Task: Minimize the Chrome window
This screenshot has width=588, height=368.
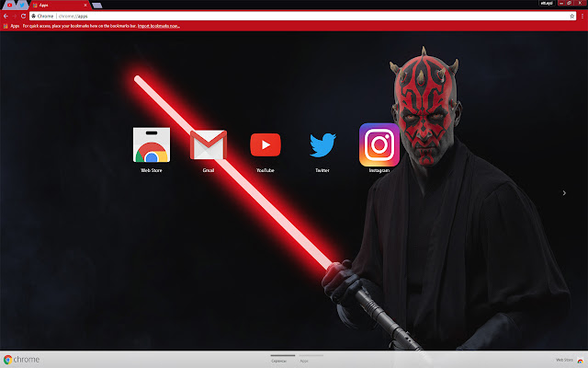Action: (x=561, y=3)
